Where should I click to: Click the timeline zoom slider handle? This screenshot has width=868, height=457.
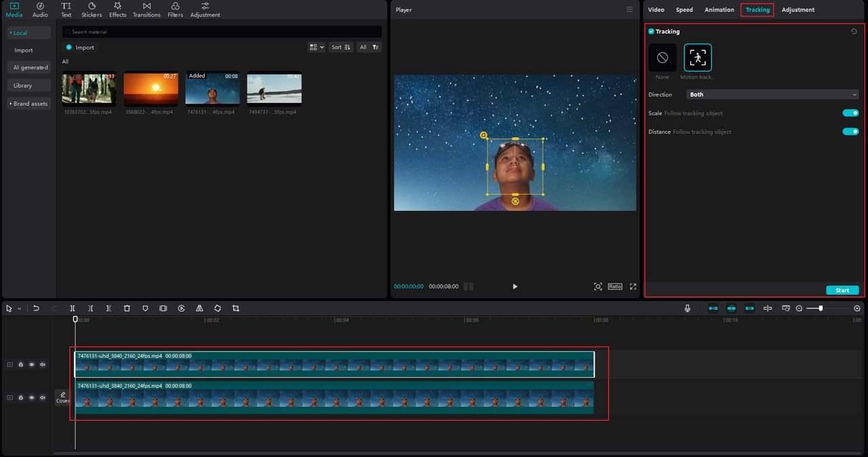click(821, 309)
